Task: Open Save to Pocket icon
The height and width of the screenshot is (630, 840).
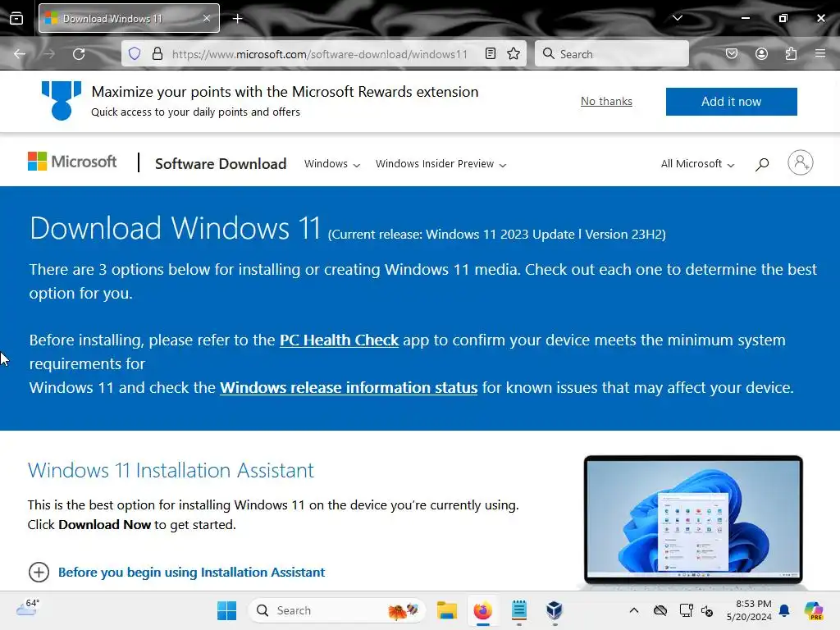Action: [731, 53]
